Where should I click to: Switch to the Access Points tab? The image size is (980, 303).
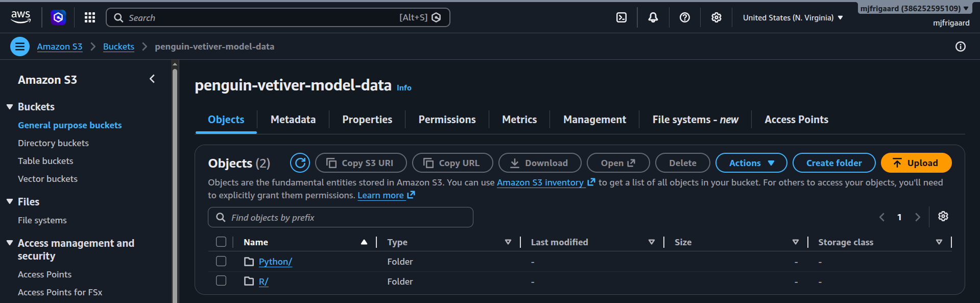point(797,120)
